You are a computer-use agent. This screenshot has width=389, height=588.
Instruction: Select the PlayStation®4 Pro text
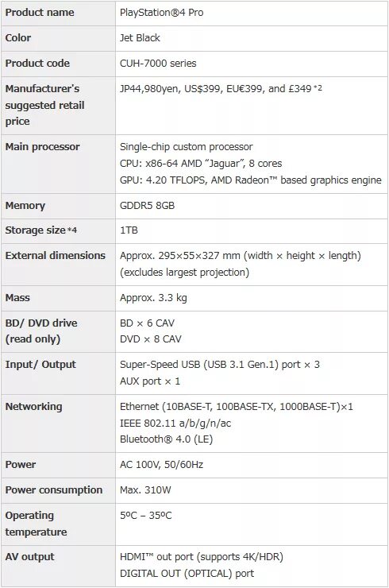click(161, 13)
